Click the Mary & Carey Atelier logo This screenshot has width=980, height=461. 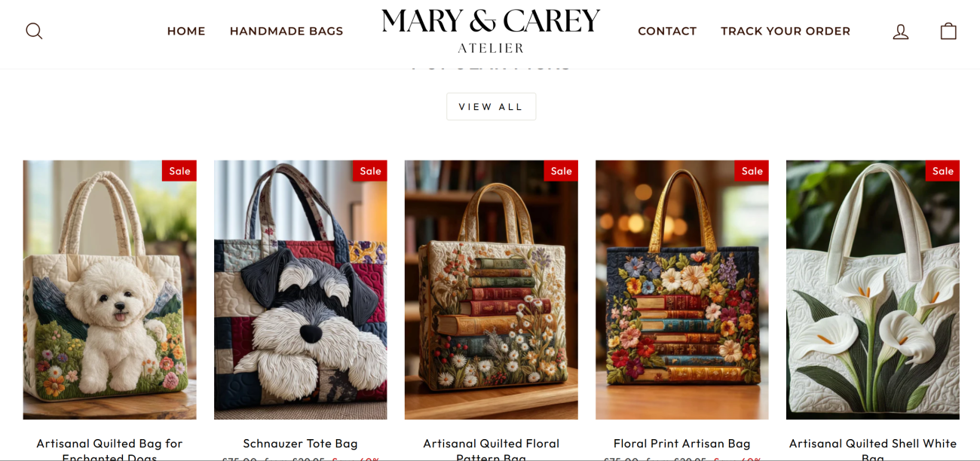pos(491,31)
